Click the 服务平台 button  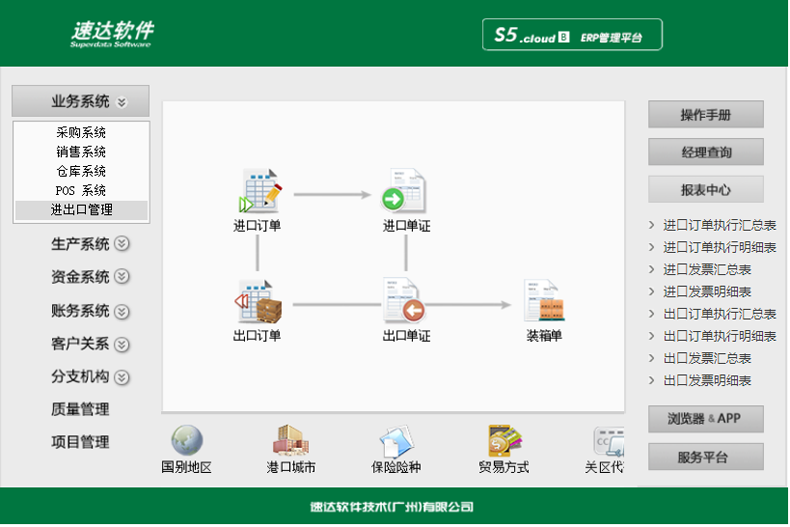[x=705, y=457]
